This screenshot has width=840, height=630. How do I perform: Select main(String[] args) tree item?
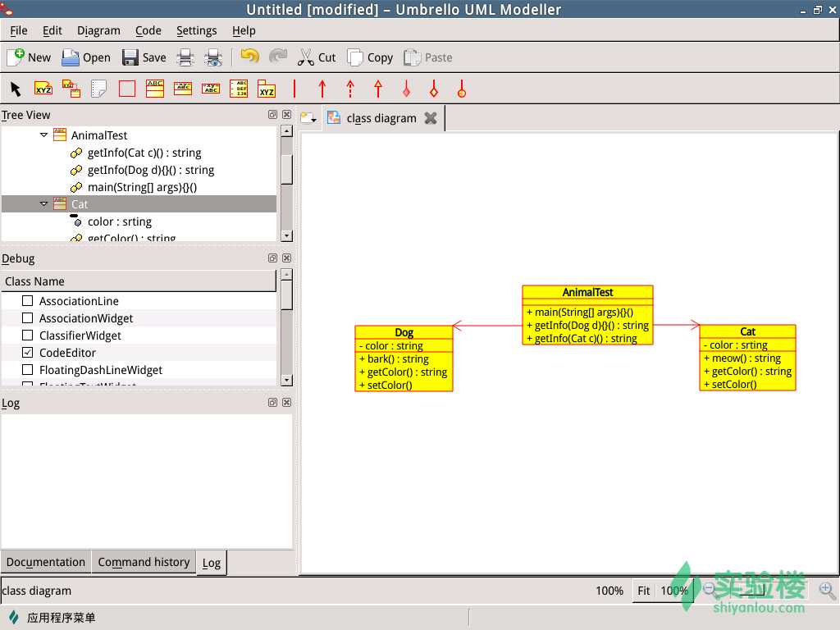142,187
